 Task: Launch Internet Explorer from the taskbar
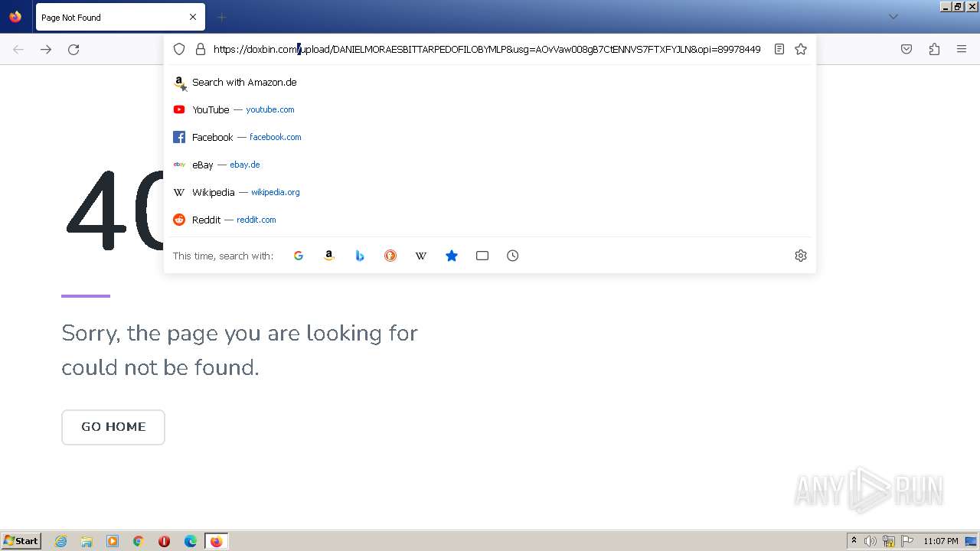click(61, 541)
